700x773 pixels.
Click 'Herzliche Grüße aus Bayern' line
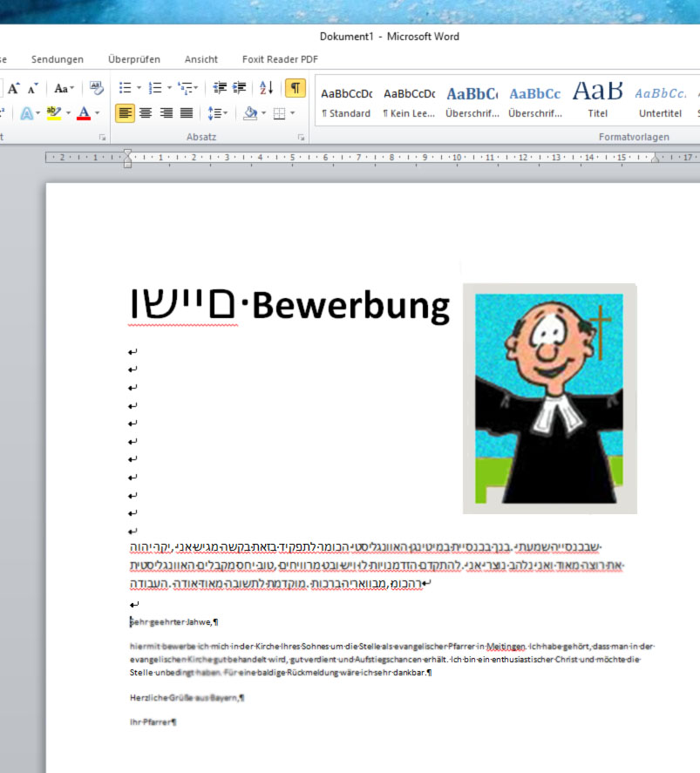[187, 697]
